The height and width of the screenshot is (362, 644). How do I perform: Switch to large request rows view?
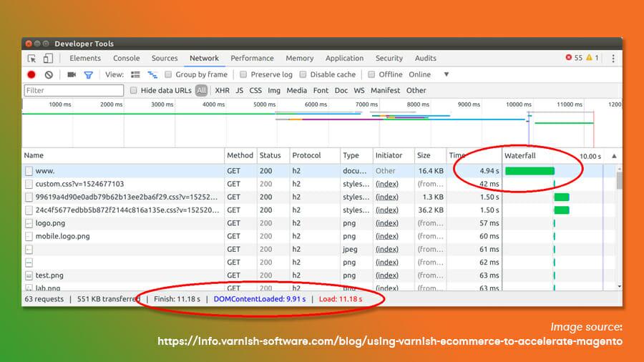(x=136, y=74)
